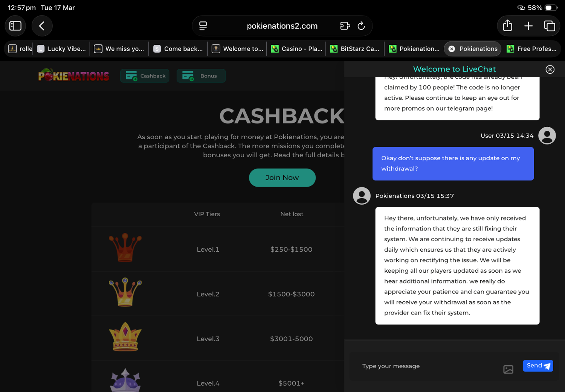The image size is (565, 392).
Task: Add a new tab with the plus icon
Action: coord(528,26)
